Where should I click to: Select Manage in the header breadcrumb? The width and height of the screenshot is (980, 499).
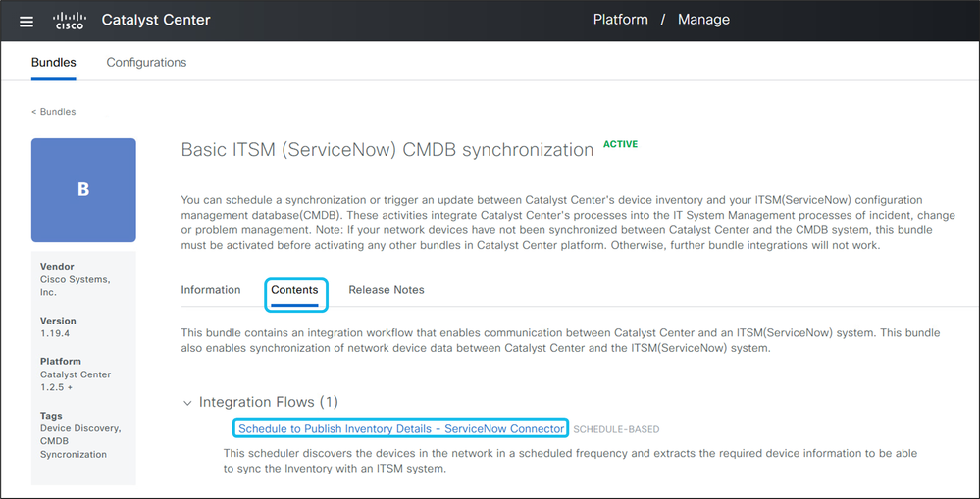pos(703,20)
